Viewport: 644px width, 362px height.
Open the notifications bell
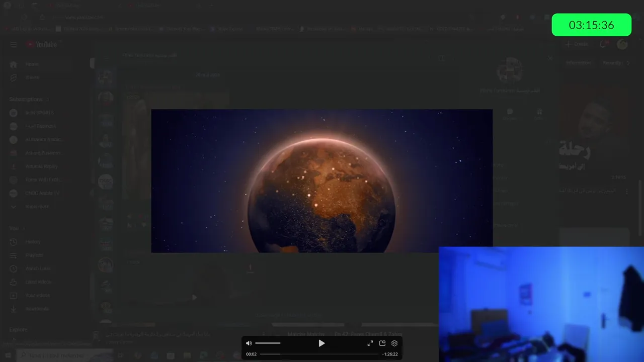point(603,44)
